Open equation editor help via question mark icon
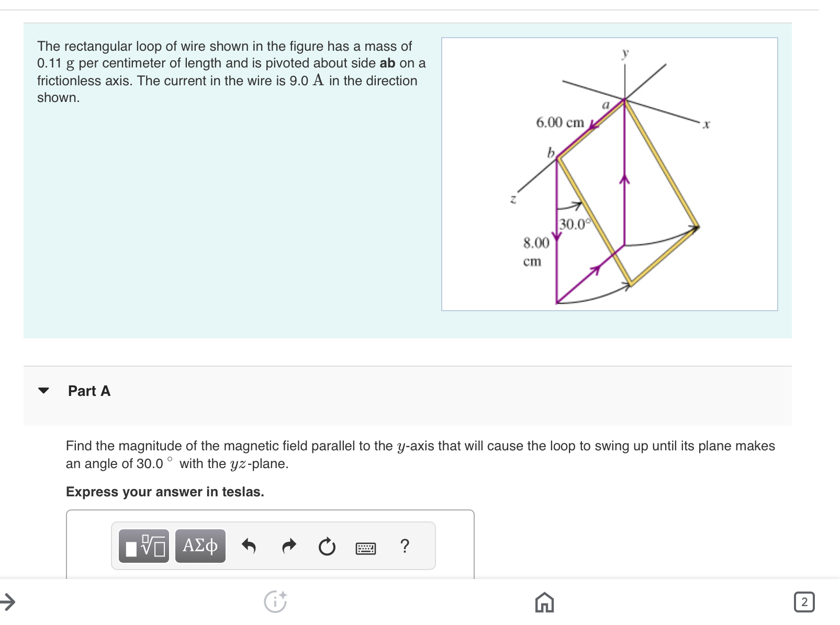This screenshot has width=840, height=625. click(405, 546)
